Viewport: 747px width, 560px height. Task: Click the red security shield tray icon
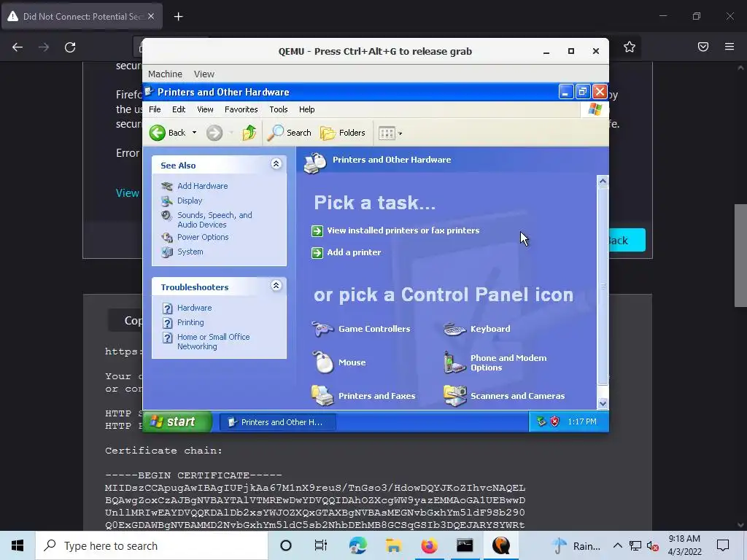(554, 421)
